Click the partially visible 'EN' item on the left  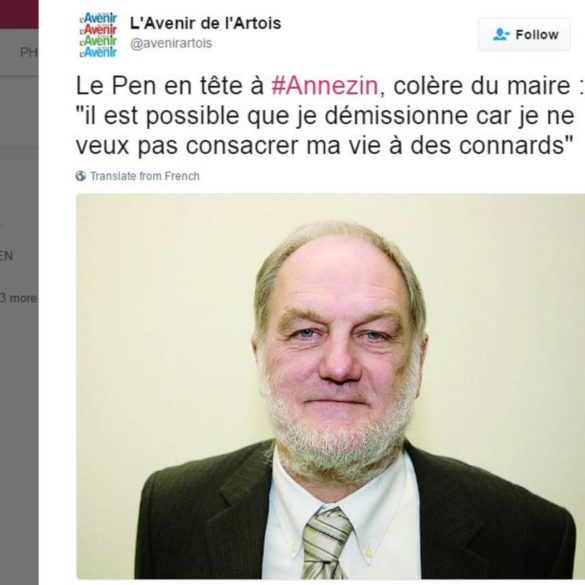(6, 256)
